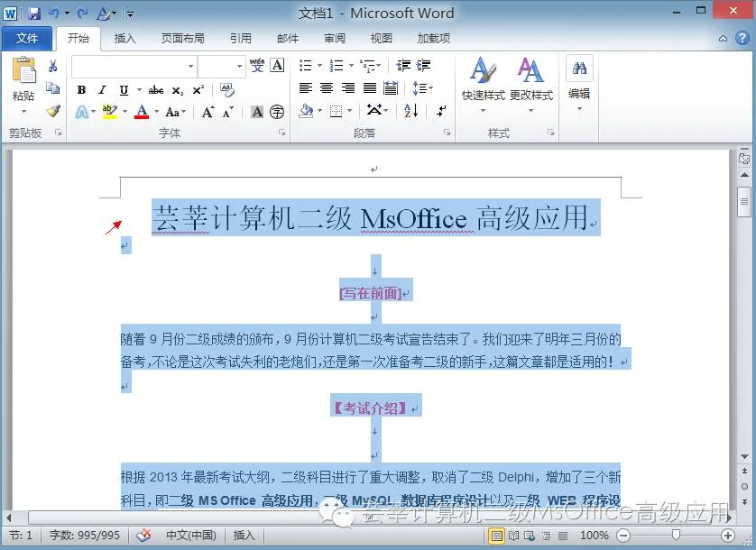This screenshot has height=550, width=756.
Task: Cut the selected text with the scissors icon
Action: 52,66
